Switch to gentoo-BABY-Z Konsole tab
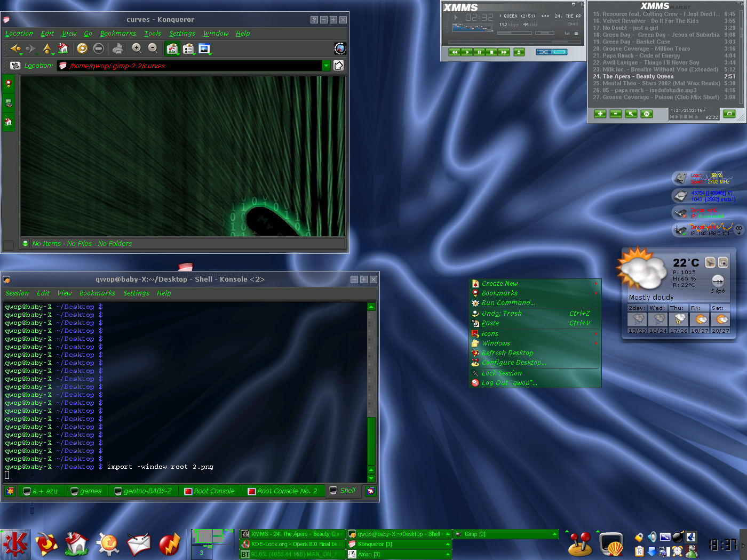This screenshot has width=747, height=560. (x=144, y=491)
